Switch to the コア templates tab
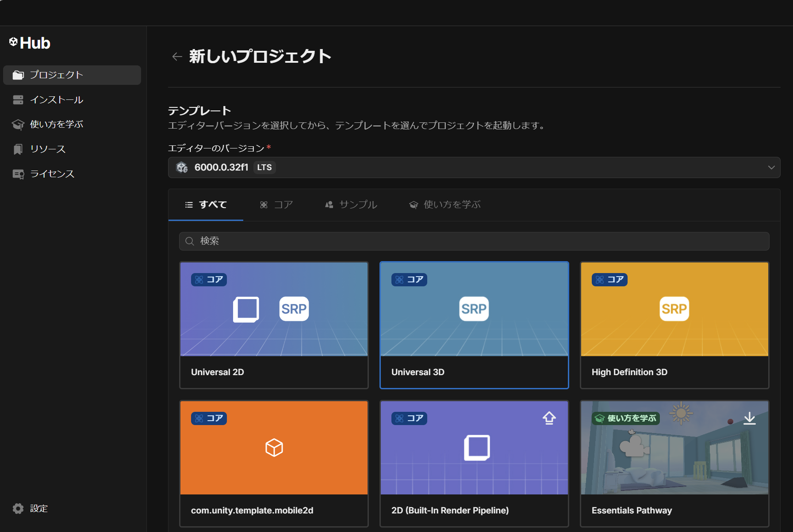Image resolution: width=793 pixels, height=532 pixels. click(x=276, y=205)
